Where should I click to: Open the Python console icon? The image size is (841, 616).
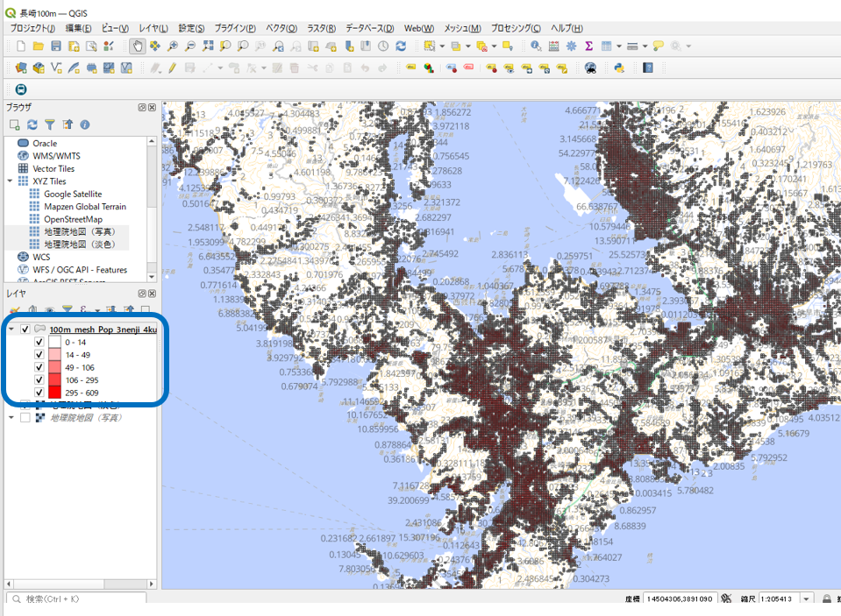pyautogui.click(x=619, y=68)
